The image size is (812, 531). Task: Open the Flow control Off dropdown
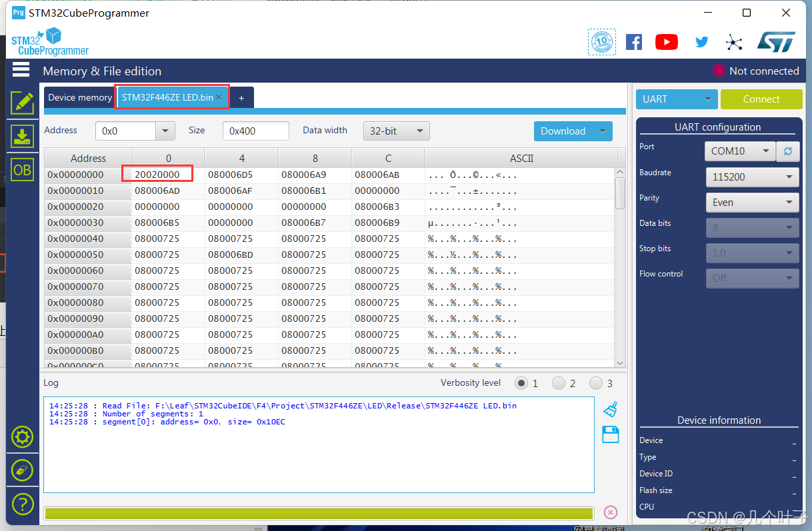tap(751, 278)
